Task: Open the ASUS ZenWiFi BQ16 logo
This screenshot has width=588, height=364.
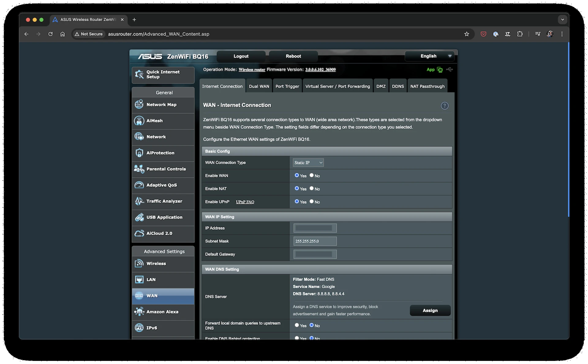Action: point(173,56)
